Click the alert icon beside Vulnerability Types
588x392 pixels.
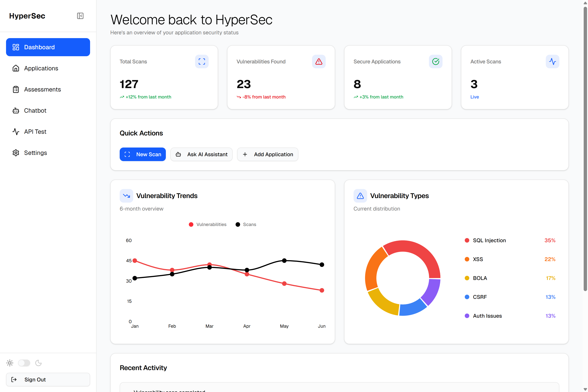click(360, 196)
